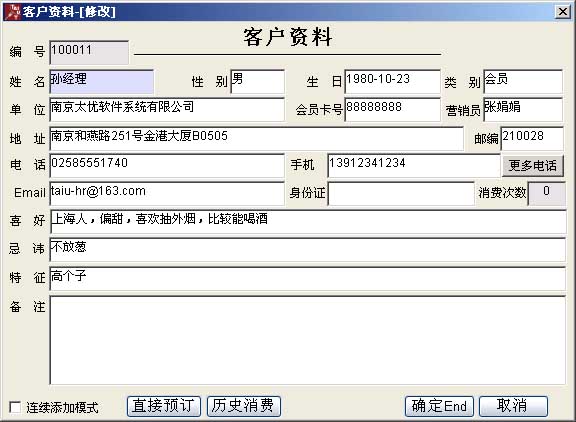Select the 姓名 field containing 孙经理
576x422 pixels.
click(x=101, y=82)
